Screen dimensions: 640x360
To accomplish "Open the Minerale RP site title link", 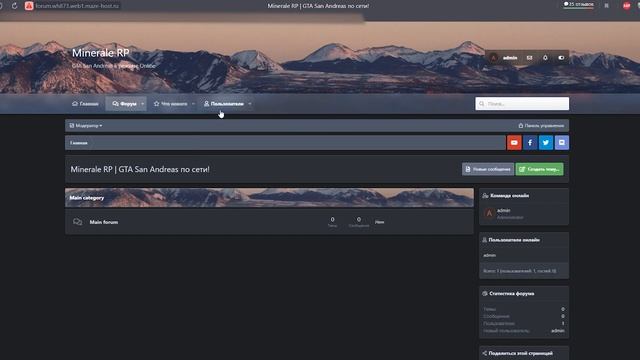I will pyautogui.click(x=100, y=53).
